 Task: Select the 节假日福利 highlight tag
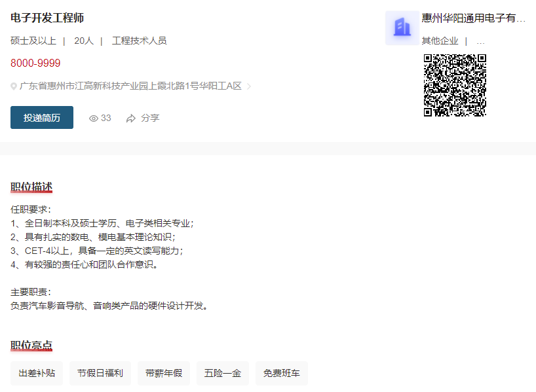(100, 373)
